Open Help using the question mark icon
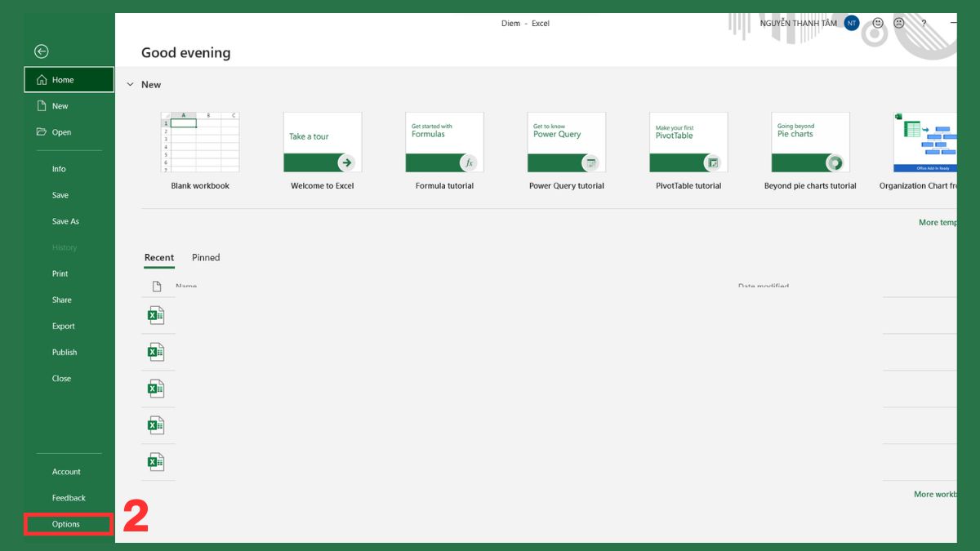 (x=923, y=23)
